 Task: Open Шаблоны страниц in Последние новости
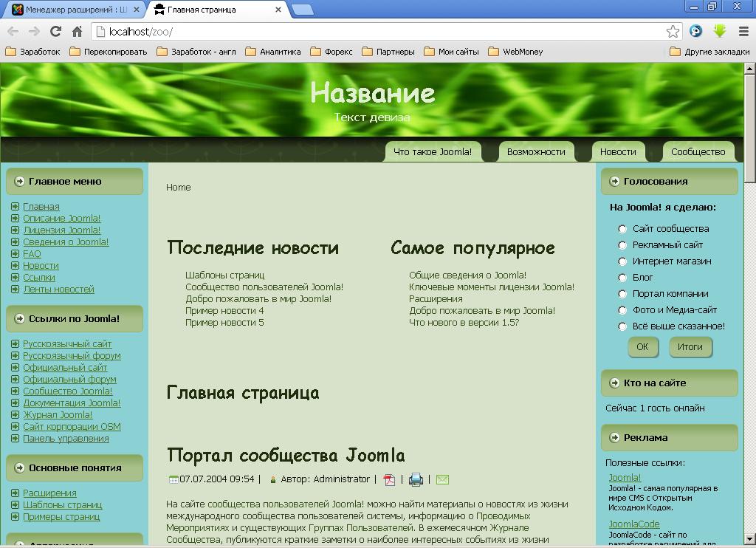click(x=224, y=275)
